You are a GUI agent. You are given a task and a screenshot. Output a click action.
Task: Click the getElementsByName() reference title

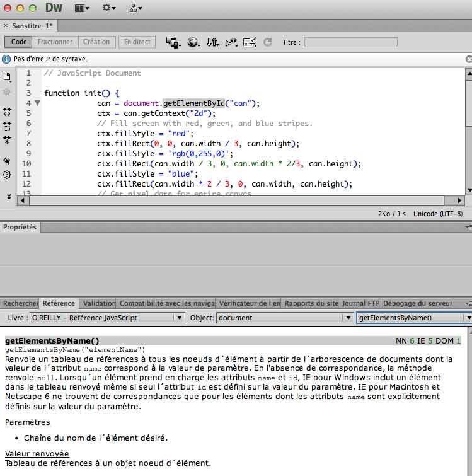(52, 341)
